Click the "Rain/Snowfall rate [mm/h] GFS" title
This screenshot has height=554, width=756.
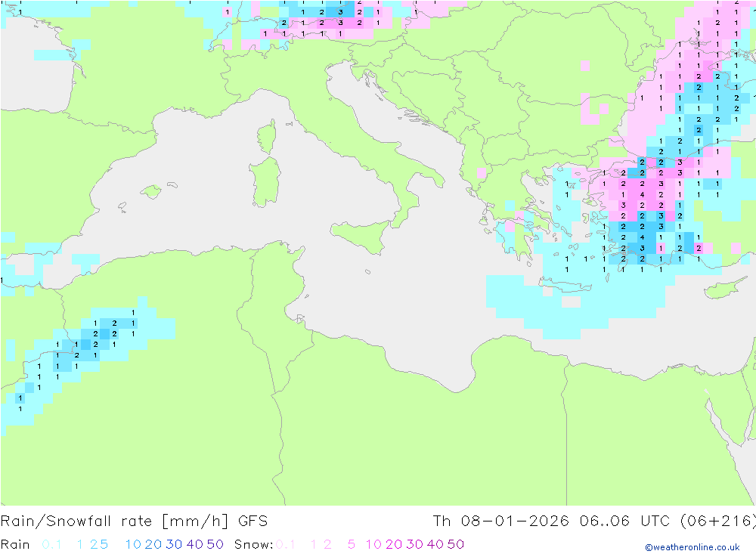point(134,522)
